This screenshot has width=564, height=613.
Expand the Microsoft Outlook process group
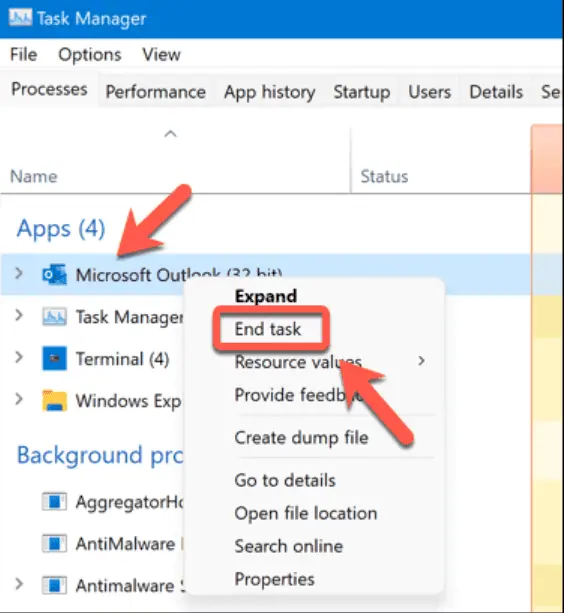[x=18, y=273]
